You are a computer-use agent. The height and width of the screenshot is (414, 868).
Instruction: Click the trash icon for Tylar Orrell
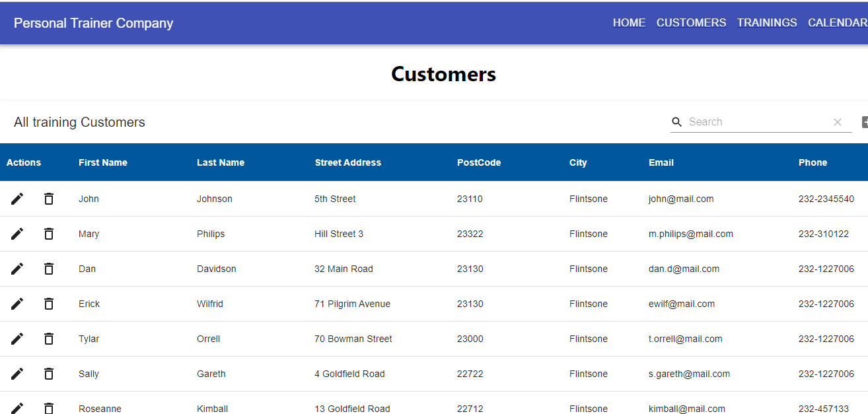click(49, 339)
